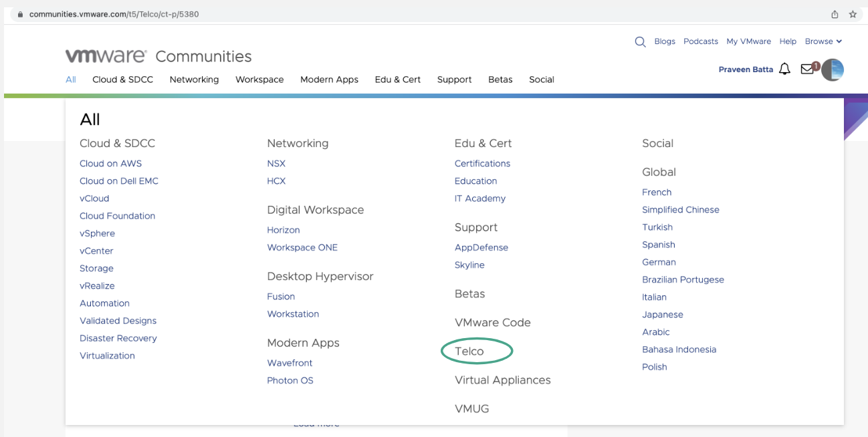Viewport: 868px width, 437px height.
Task: Open the Photon OS link
Action: click(x=290, y=380)
